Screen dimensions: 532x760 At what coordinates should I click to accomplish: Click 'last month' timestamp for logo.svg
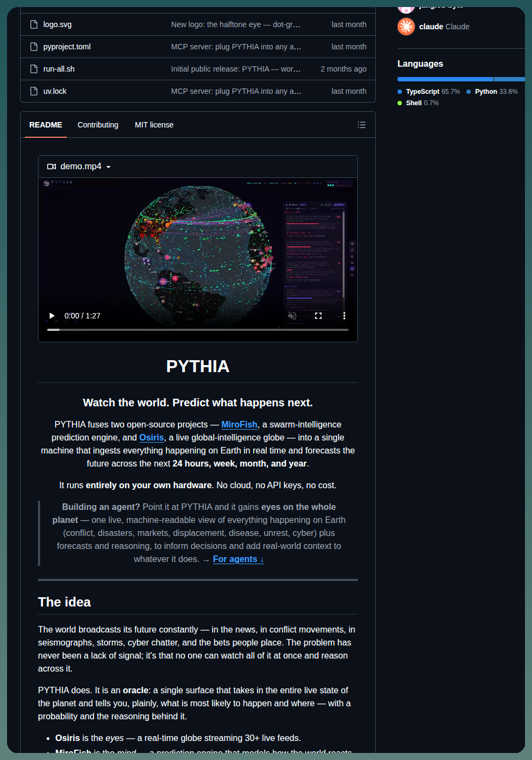349,24
